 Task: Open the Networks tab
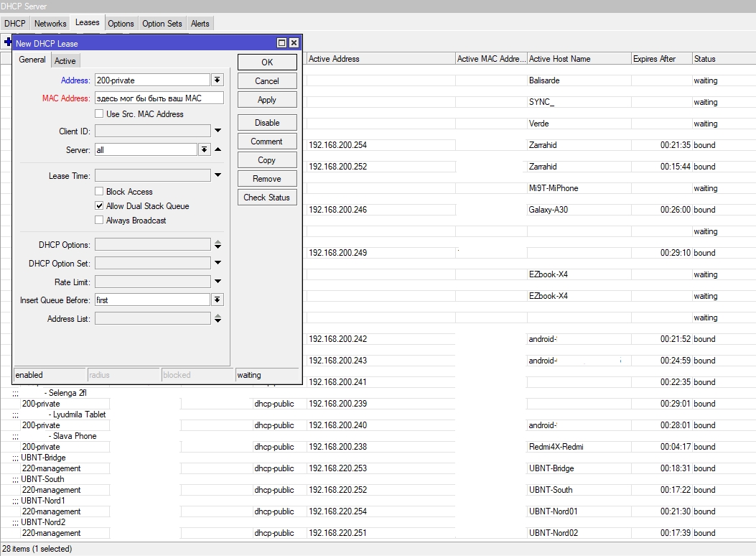[50, 24]
